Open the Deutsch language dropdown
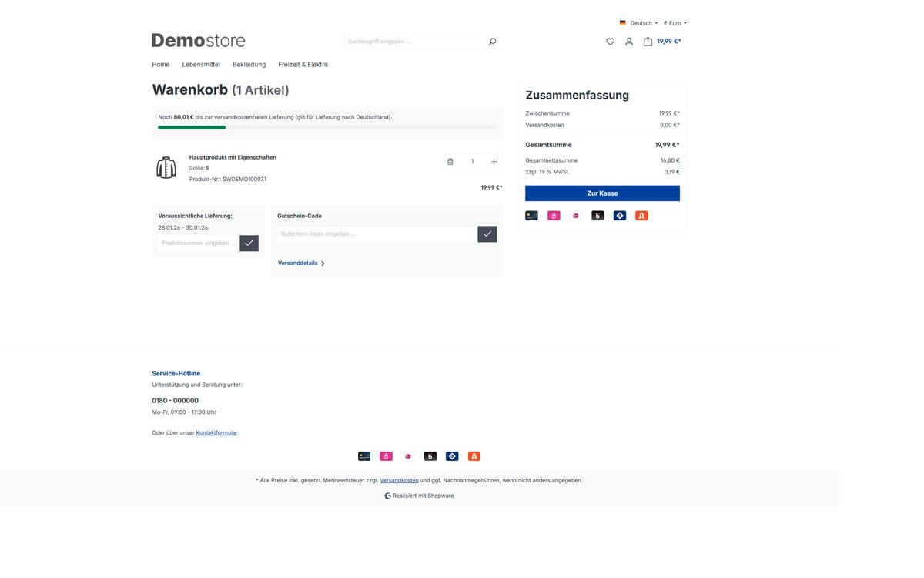This screenshot has height=578, width=924. click(x=638, y=23)
